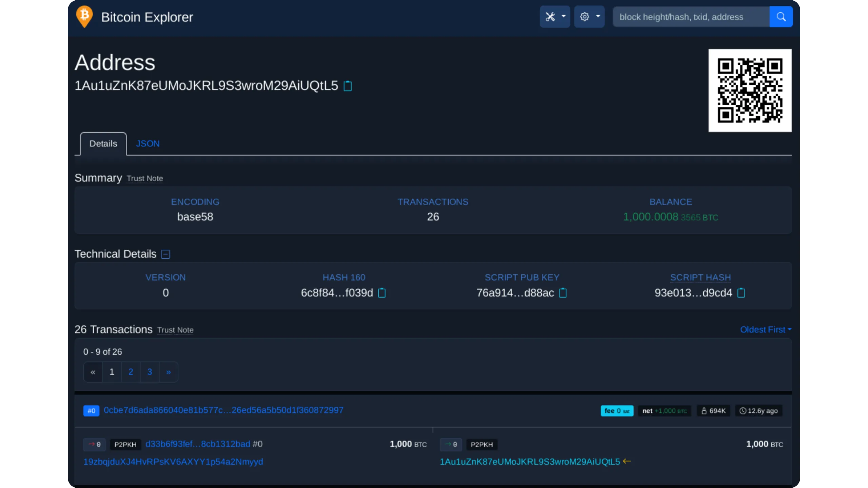
Task: Open the Oldest First sort dropdown
Action: (766, 329)
